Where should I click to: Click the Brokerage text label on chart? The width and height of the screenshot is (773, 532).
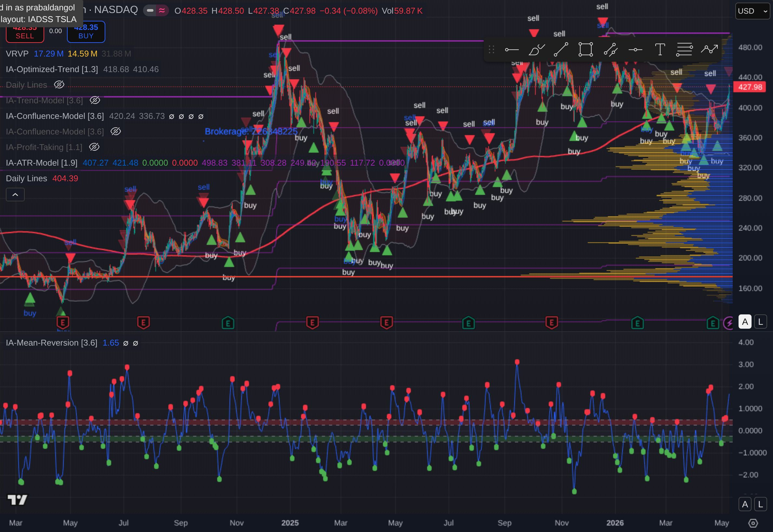pos(251,131)
